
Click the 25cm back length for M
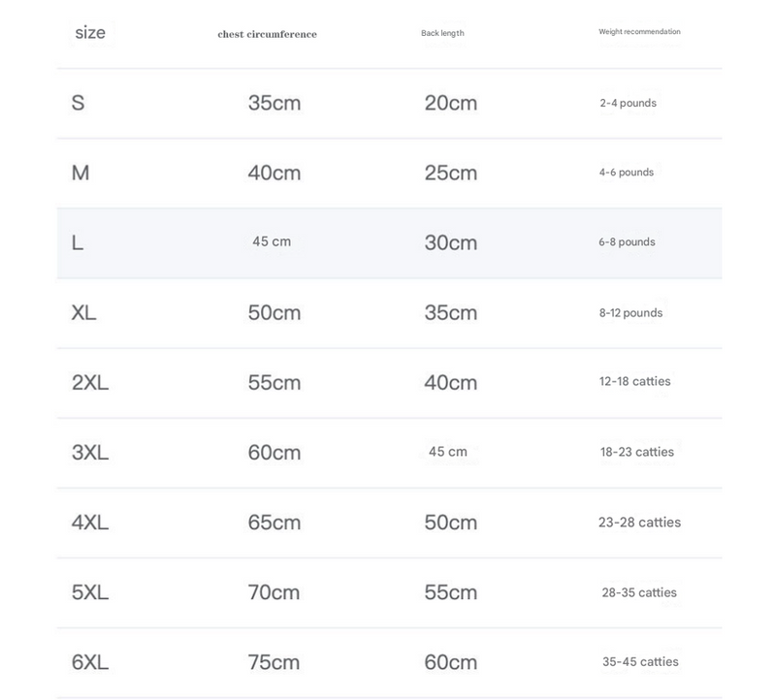(451, 173)
